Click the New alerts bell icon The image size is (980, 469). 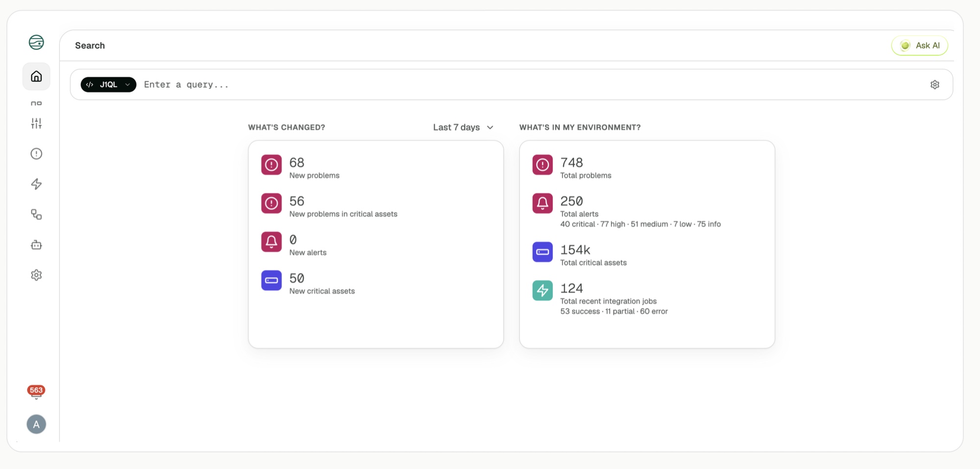coord(271,242)
